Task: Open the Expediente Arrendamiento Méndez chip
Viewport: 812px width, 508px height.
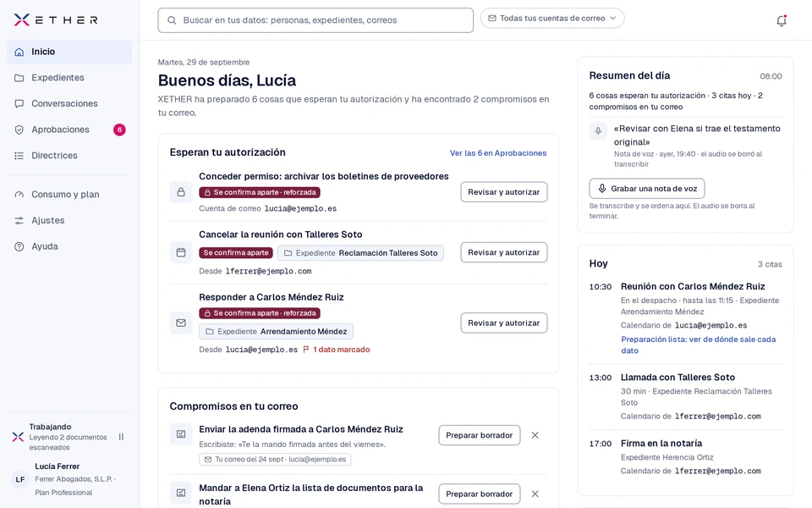Action: click(276, 331)
